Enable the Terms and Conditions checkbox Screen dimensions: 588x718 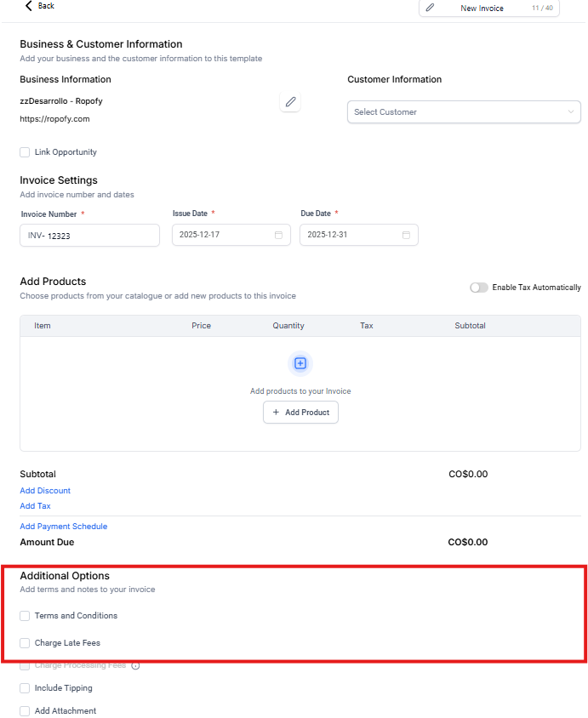(25, 616)
